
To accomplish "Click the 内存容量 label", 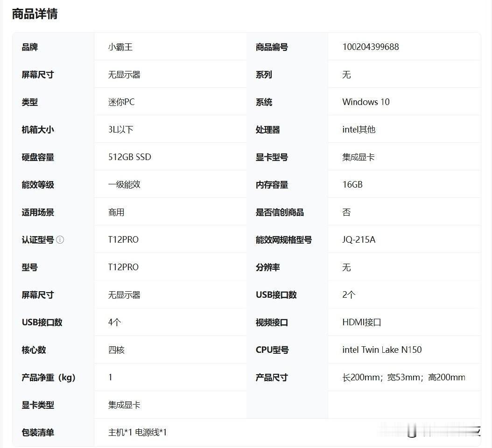I will click(x=272, y=185).
